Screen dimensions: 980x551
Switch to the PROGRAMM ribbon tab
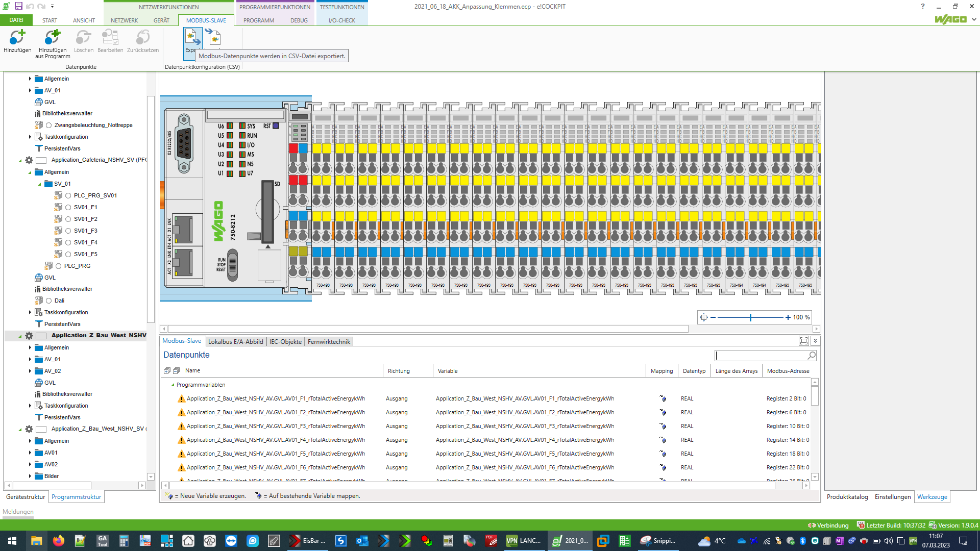click(258, 20)
